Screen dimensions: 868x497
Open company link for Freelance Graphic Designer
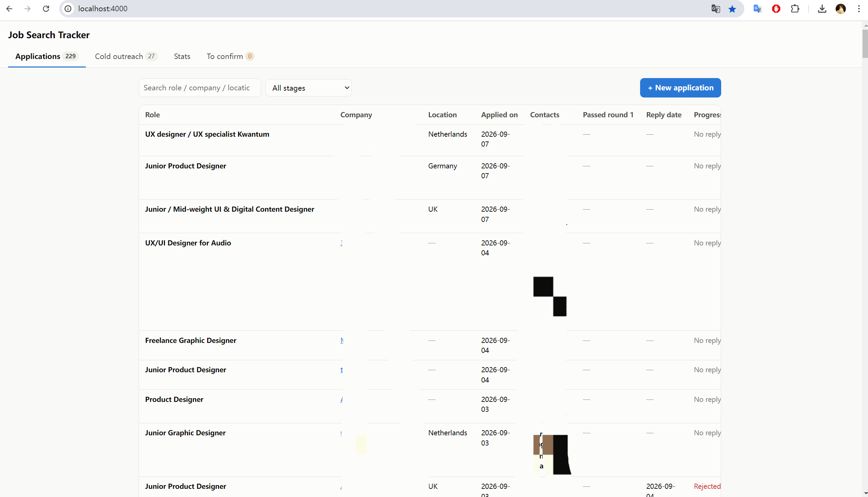pyautogui.click(x=342, y=340)
